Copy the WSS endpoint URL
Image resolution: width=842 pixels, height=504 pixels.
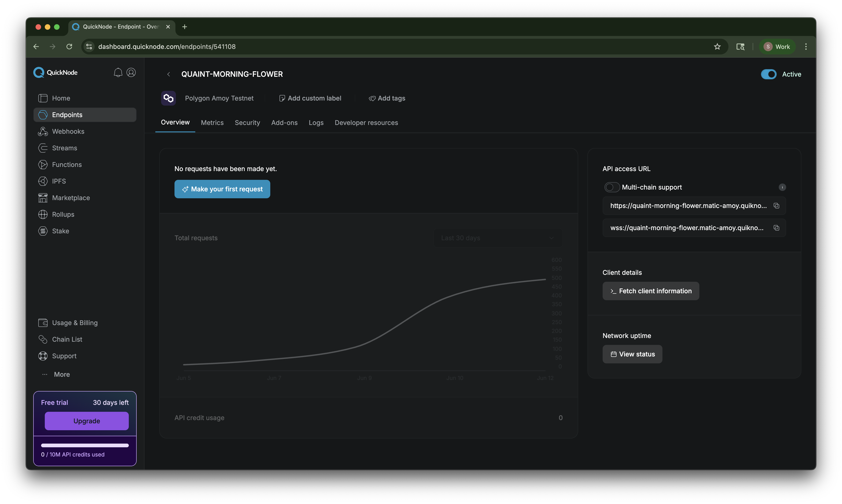776,228
